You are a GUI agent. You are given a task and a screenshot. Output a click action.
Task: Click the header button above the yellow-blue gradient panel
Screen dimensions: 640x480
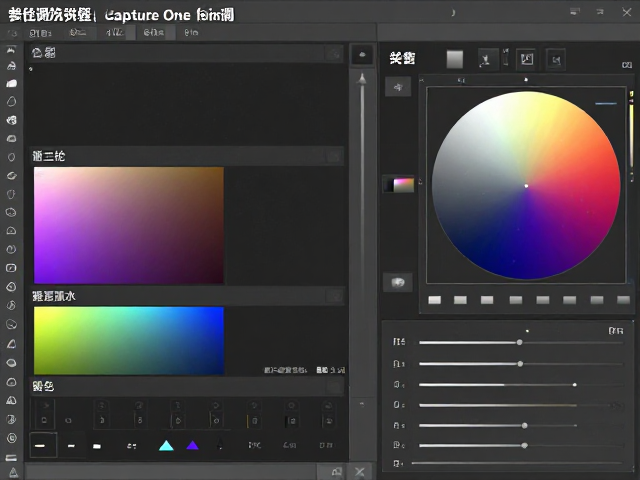tap(335, 296)
